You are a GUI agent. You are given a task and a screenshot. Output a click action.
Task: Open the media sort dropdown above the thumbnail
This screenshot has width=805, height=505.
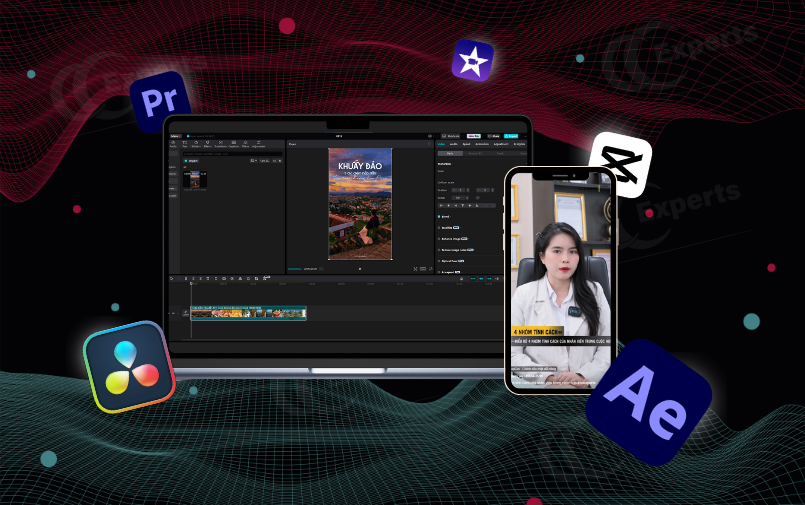[252, 160]
